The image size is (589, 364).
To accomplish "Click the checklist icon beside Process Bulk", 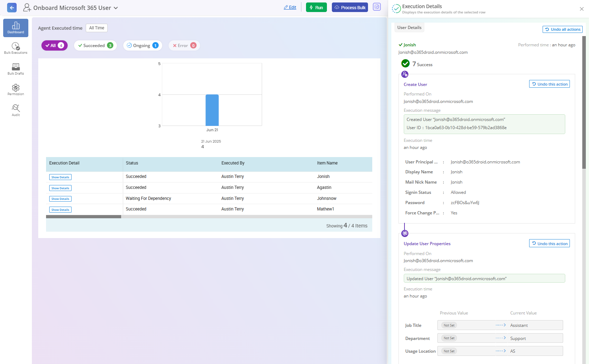I will [x=377, y=7].
